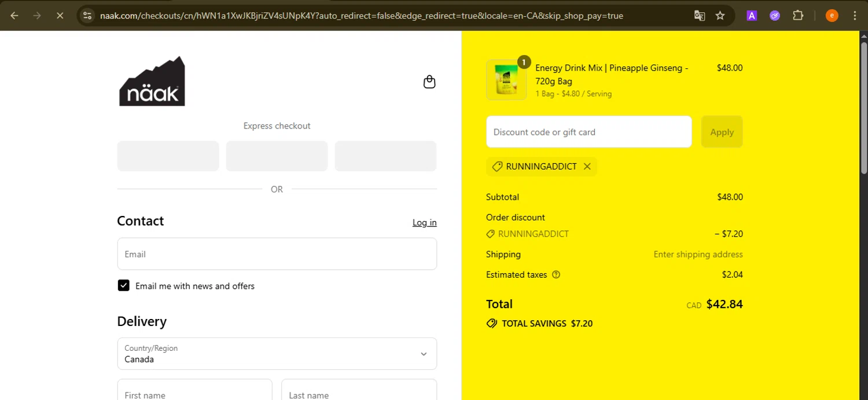Open the shopping bag cart icon

[x=429, y=82]
